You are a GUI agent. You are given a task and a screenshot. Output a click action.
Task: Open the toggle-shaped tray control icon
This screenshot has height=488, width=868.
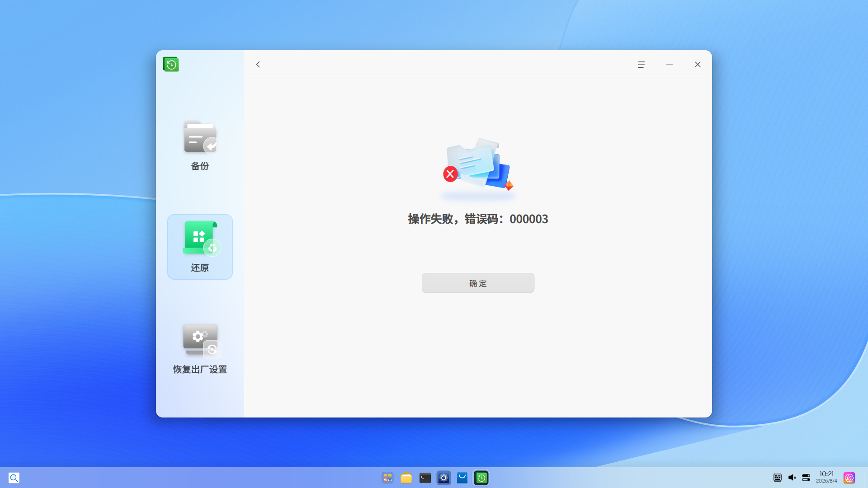tap(806, 478)
